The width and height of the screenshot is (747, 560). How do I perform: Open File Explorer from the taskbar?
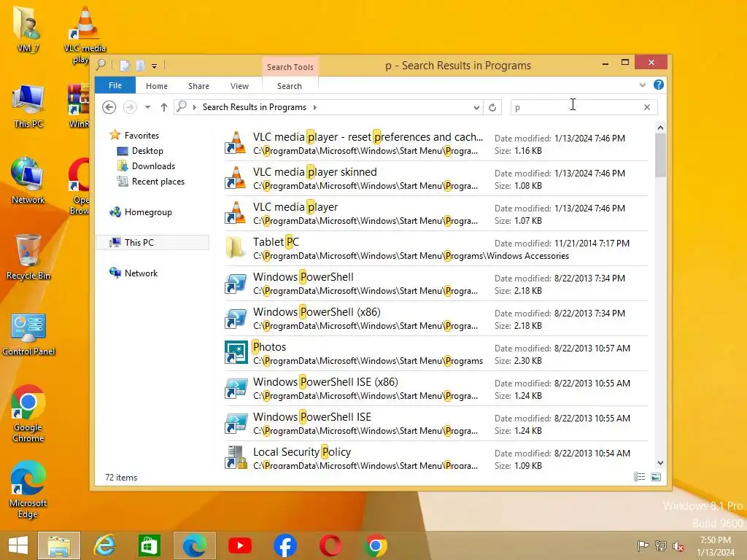pyautogui.click(x=59, y=545)
